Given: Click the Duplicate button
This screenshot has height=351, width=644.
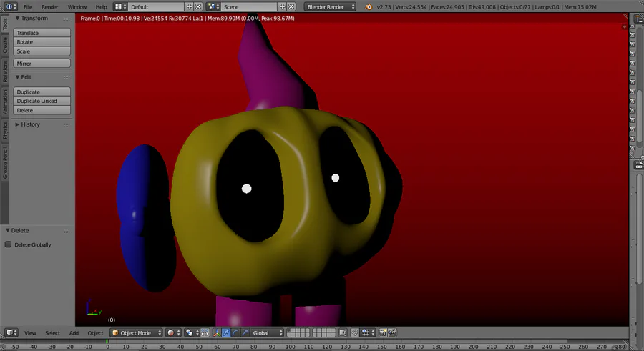Looking at the screenshot, I should 42,92.
